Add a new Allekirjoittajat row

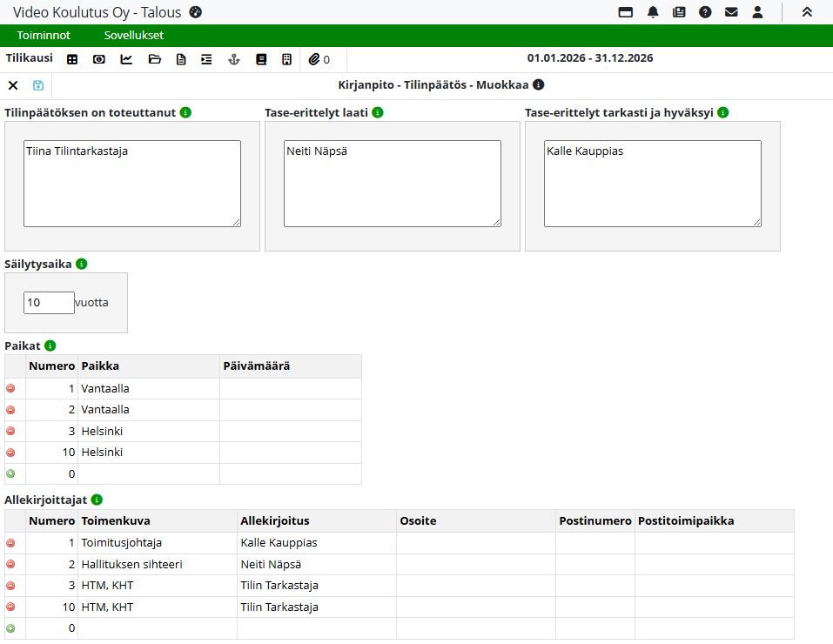[10, 628]
